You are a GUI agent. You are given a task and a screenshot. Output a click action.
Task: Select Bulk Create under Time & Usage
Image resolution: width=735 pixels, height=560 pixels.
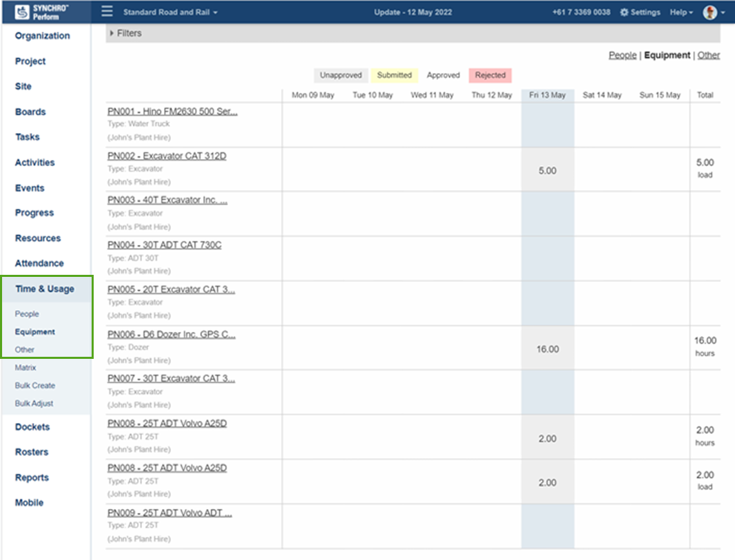(34, 385)
